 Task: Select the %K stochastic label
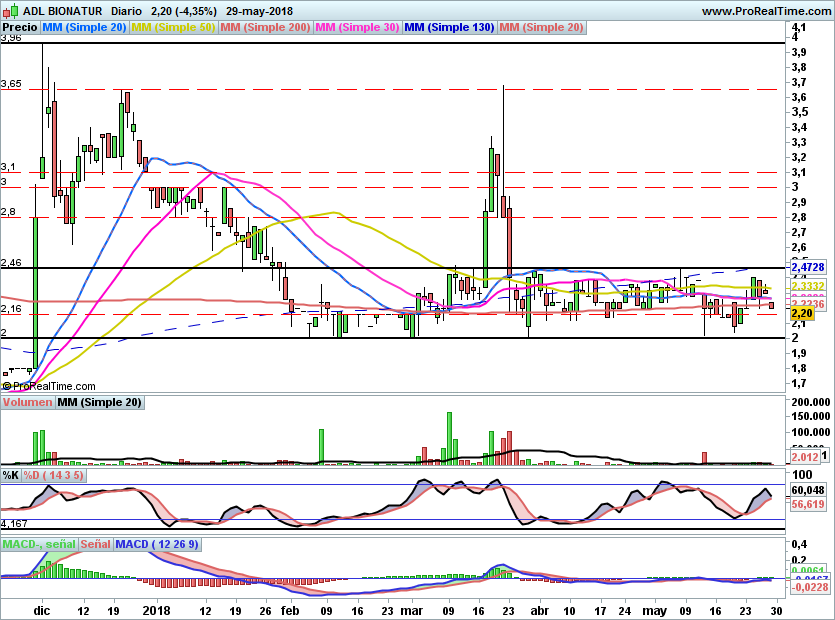tap(11, 475)
